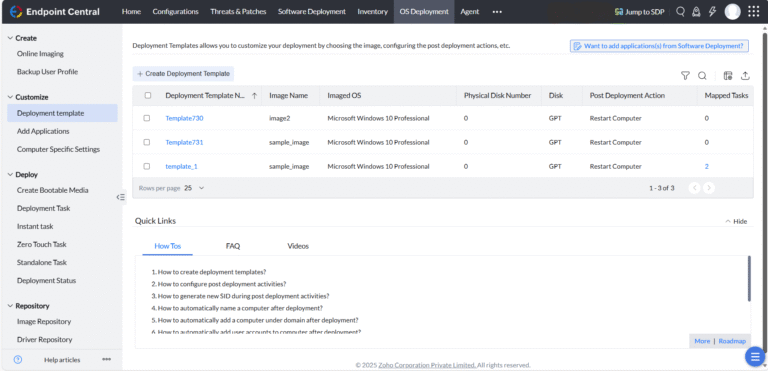
Task: Open the Template731 link
Action: click(184, 142)
